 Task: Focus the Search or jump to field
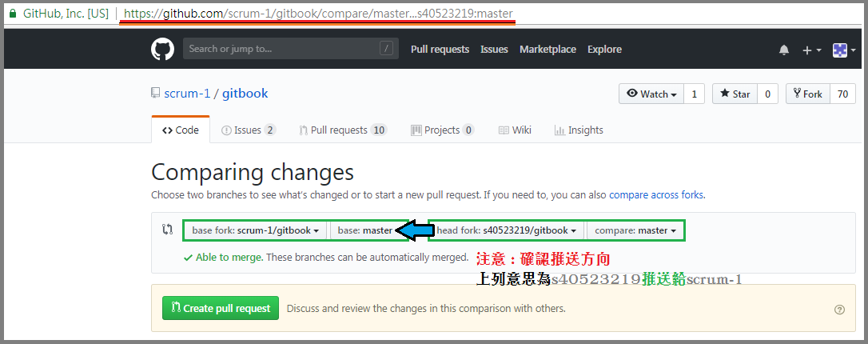click(x=291, y=49)
